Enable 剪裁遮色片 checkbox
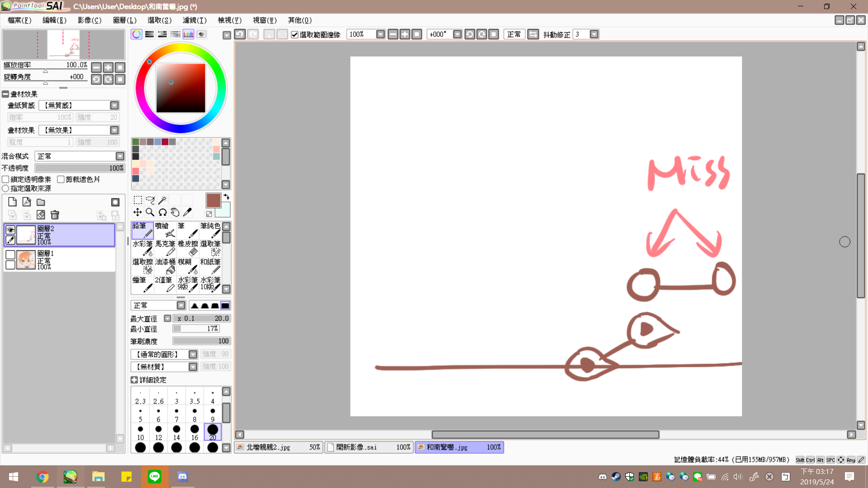Screen dimensions: 868x488 (x=61, y=179)
